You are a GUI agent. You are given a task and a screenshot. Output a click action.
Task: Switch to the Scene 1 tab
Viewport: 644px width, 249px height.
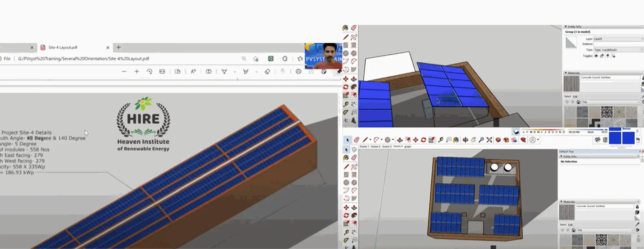point(364,147)
